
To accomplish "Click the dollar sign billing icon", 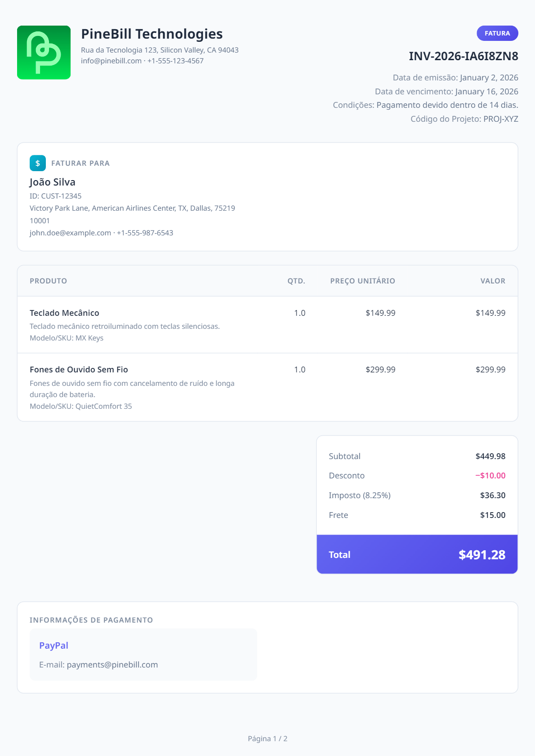I will (x=38, y=163).
